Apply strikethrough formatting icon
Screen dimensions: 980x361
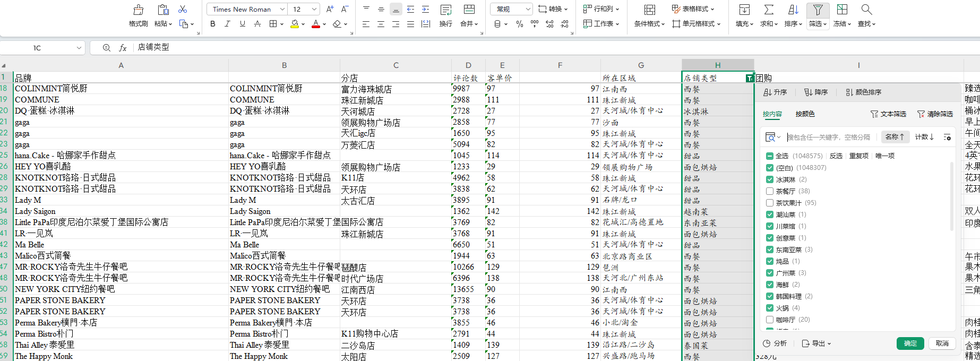[257, 24]
